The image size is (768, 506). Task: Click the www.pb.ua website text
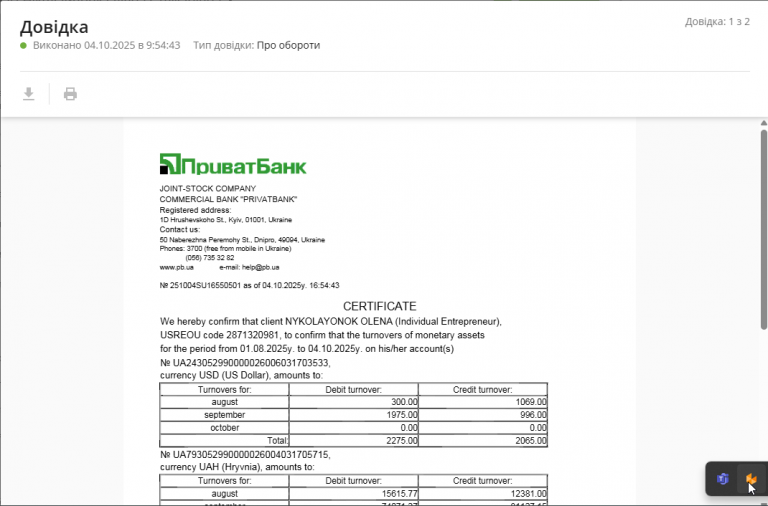176,267
